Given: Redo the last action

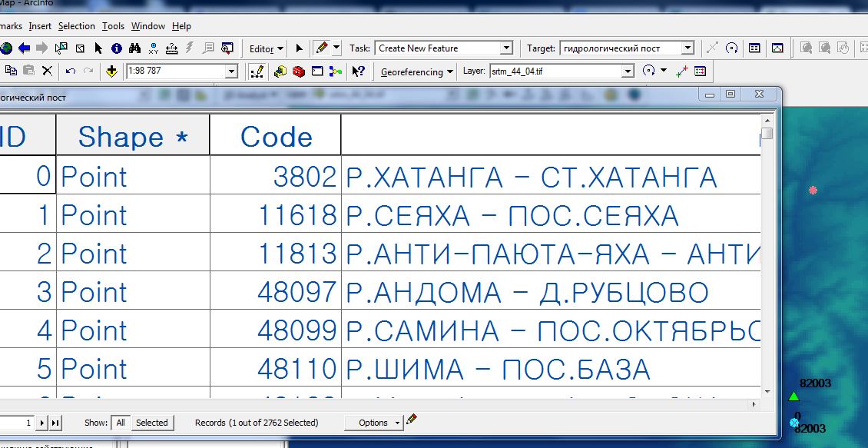Looking at the screenshot, I should (x=88, y=71).
